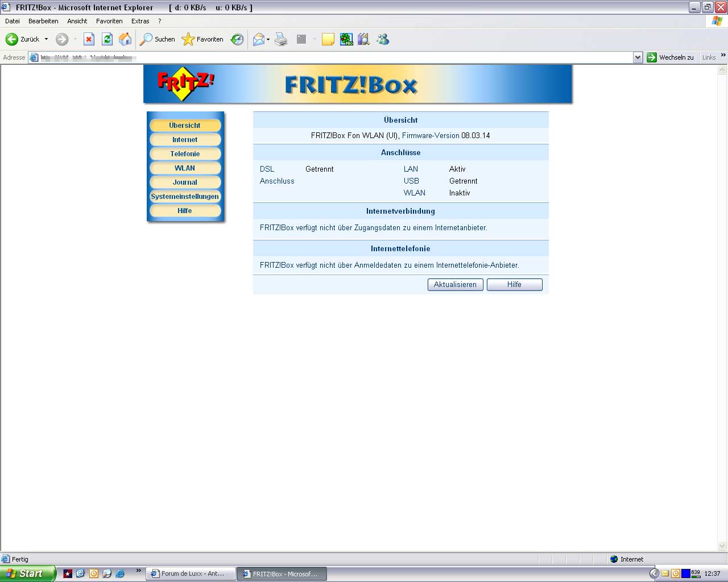Click the greyed Forward arrow icon

pos(62,39)
